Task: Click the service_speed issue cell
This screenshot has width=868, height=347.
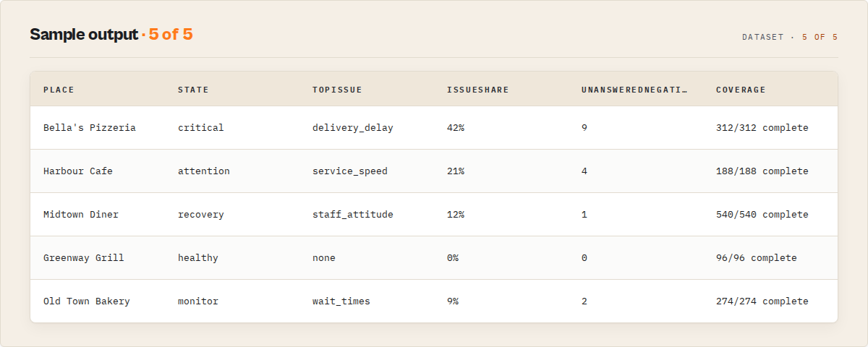Action: [350, 171]
